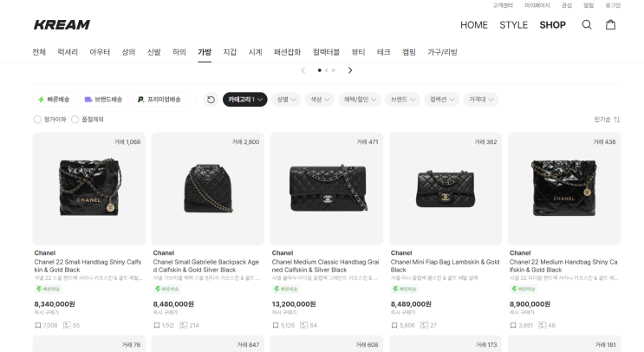644x352 pixels.
Task: Click the 13,200,000원 price
Action: point(294,304)
